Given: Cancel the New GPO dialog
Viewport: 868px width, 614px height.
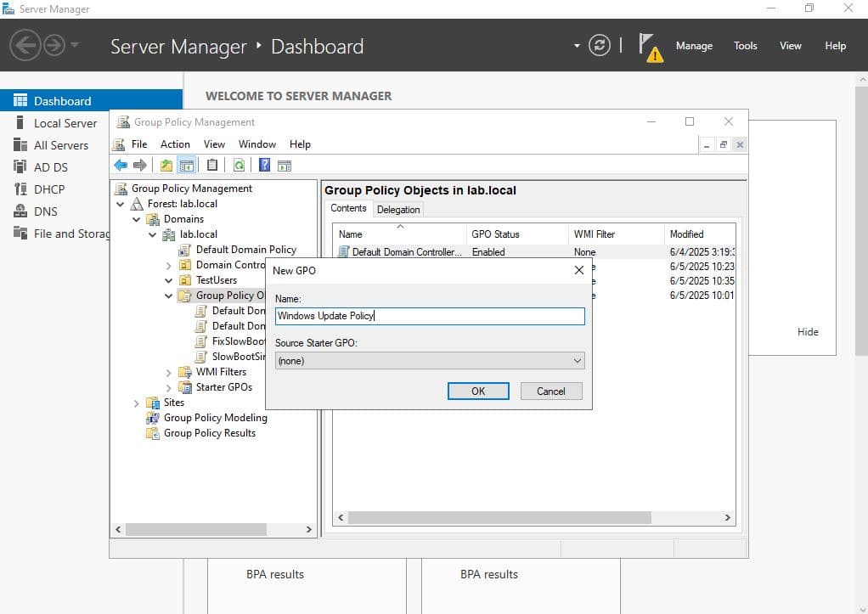Looking at the screenshot, I should click(x=550, y=391).
